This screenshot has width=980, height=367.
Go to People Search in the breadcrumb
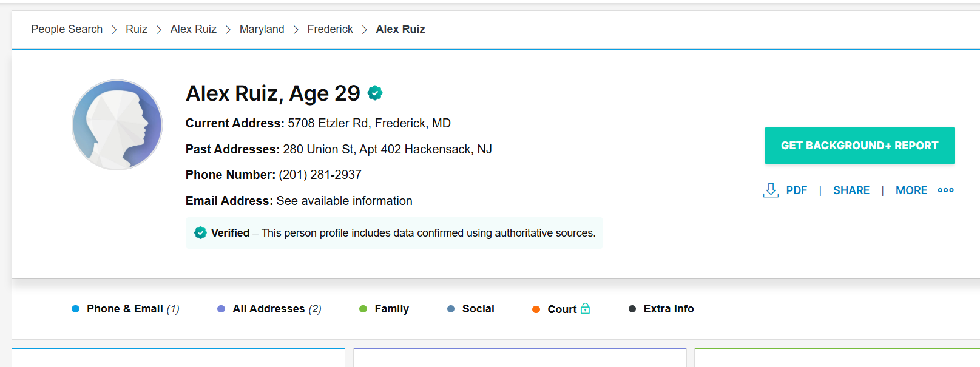(67, 29)
